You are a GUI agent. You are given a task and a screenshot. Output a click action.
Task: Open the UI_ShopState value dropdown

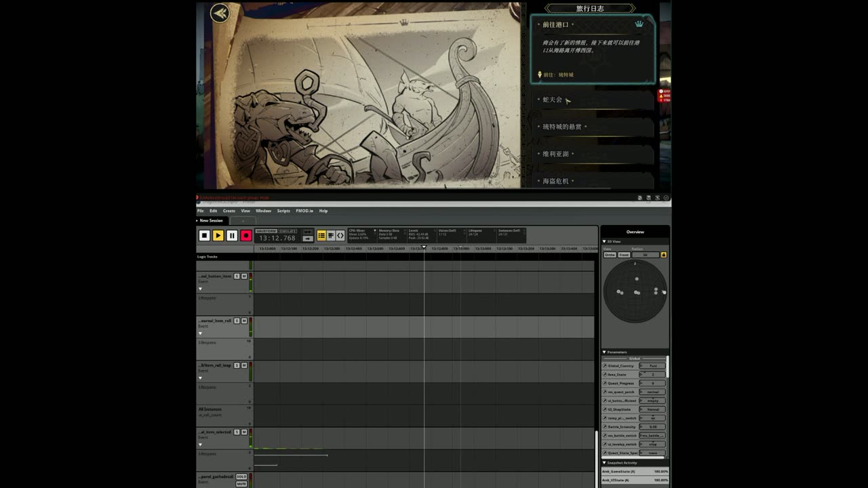coord(652,409)
